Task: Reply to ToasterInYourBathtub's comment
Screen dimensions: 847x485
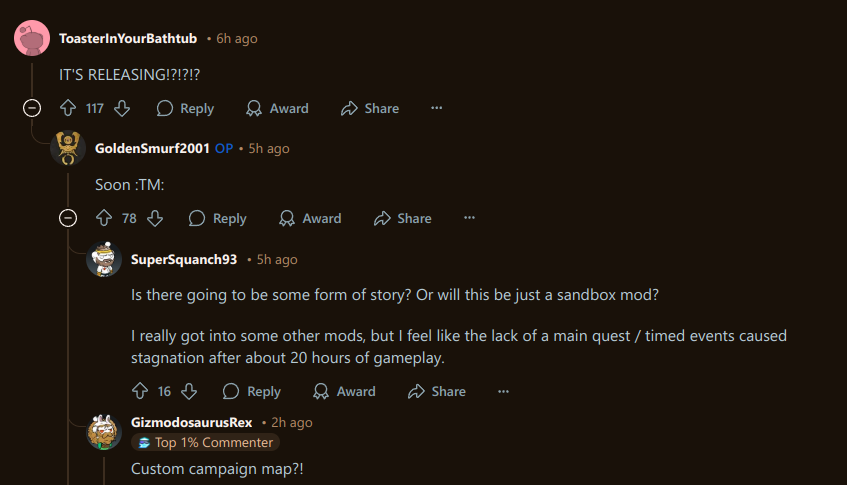Action: pos(185,108)
